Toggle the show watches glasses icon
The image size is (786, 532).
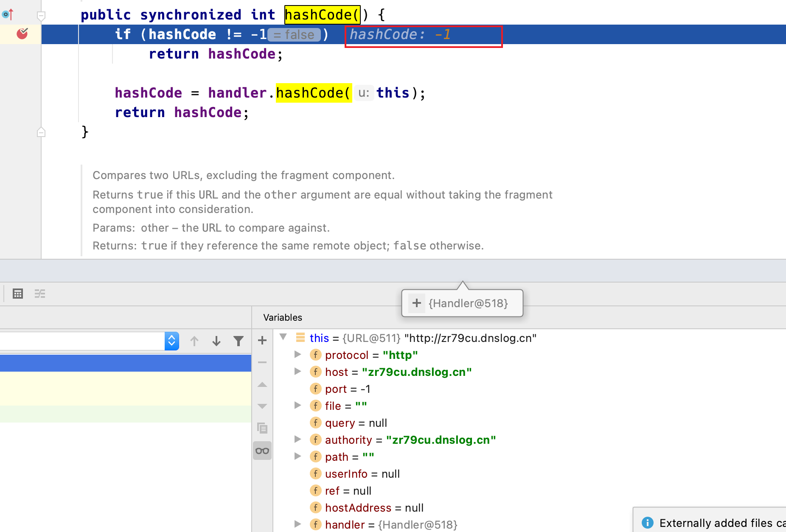(x=262, y=451)
